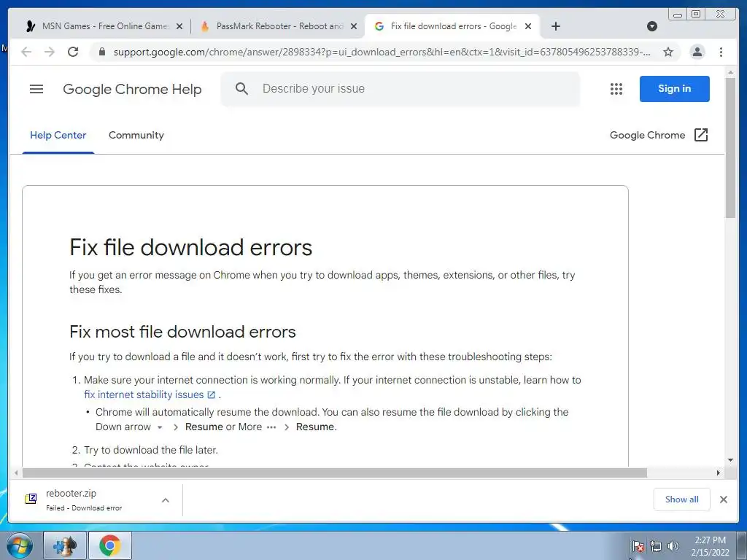This screenshot has width=747, height=560.
Task: Open the tab search dropdown circle
Action: pos(652,26)
